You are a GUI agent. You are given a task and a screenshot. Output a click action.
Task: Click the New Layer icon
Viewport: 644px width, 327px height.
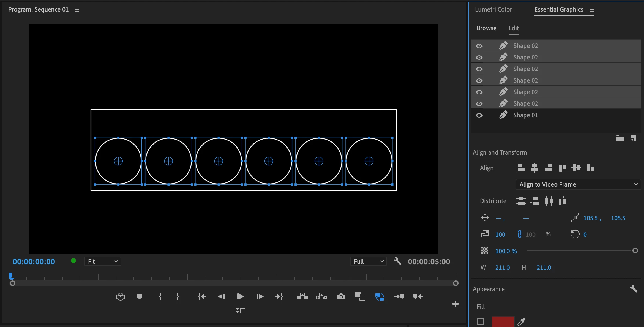pyautogui.click(x=634, y=138)
